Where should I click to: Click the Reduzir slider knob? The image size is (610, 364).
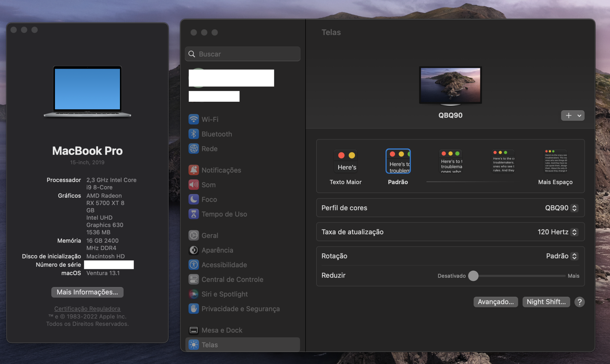[473, 276]
